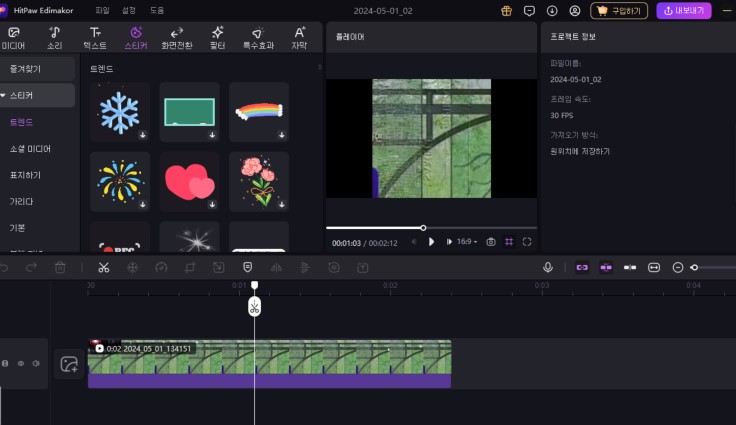The image size is (736, 425).
Task: Mute the video track audio
Action: tap(36, 364)
